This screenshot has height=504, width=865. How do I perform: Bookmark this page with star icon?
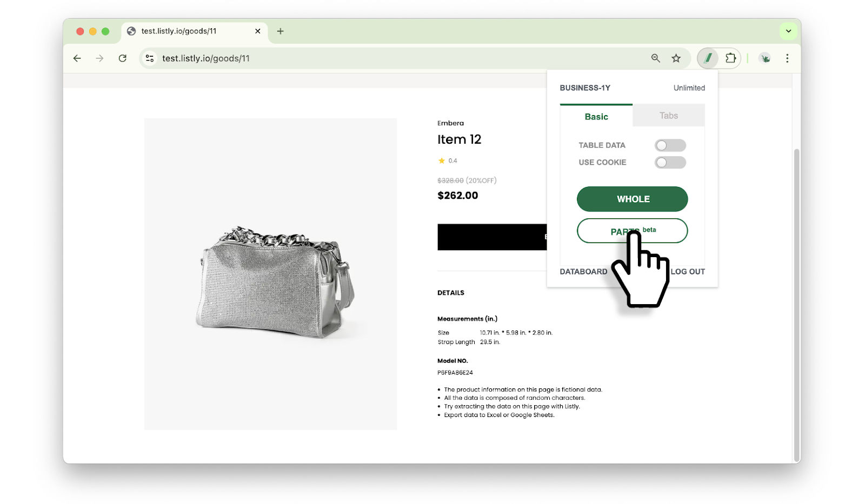676,58
